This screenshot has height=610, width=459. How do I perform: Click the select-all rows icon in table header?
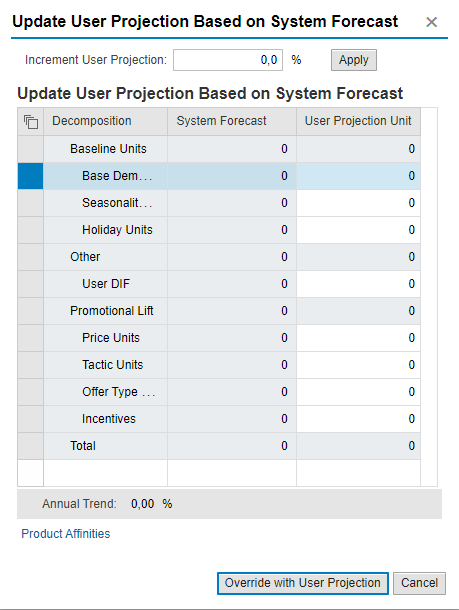pos(31,122)
